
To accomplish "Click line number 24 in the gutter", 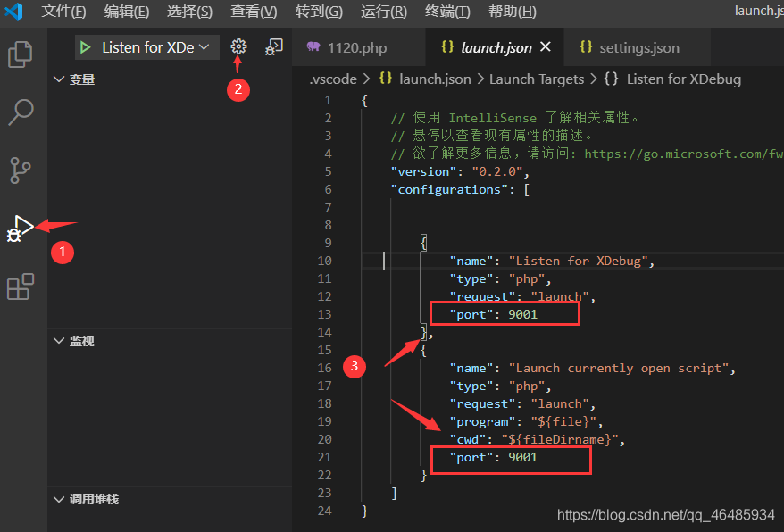I will click(324, 511).
